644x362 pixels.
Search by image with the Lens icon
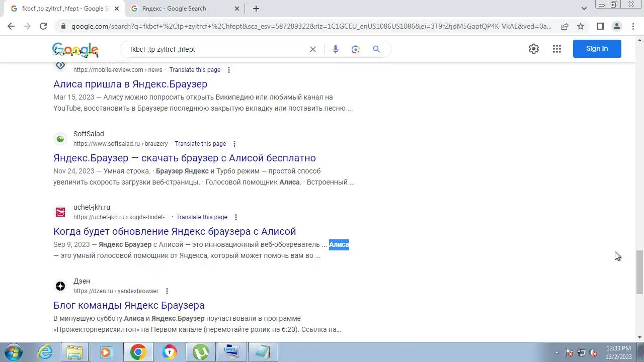(x=356, y=49)
